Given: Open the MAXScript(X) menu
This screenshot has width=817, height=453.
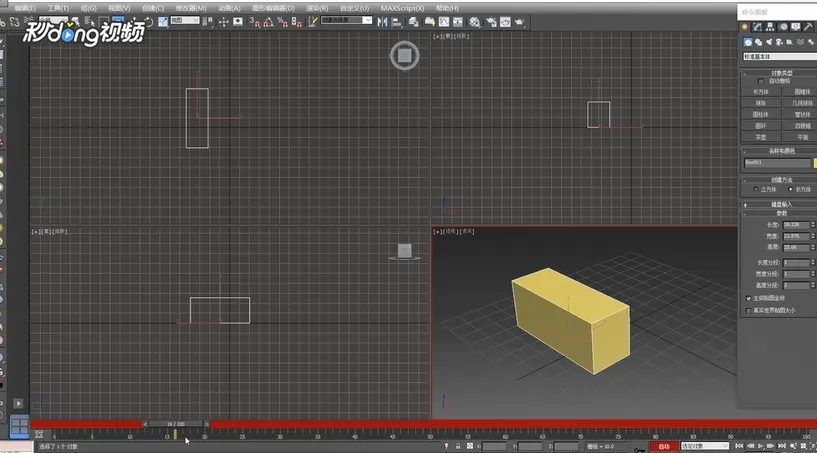Looking at the screenshot, I should [x=402, y=8].
